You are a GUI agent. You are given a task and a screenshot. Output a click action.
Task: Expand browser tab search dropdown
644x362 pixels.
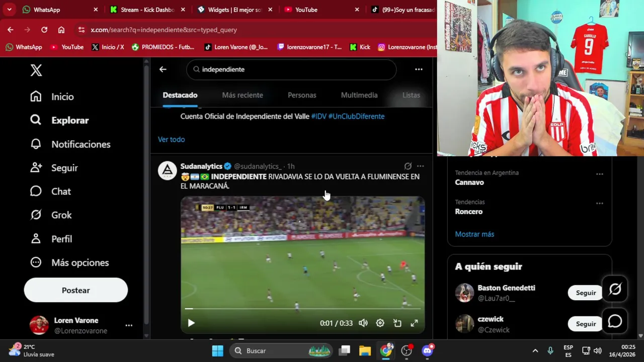[x=9, y=10]
